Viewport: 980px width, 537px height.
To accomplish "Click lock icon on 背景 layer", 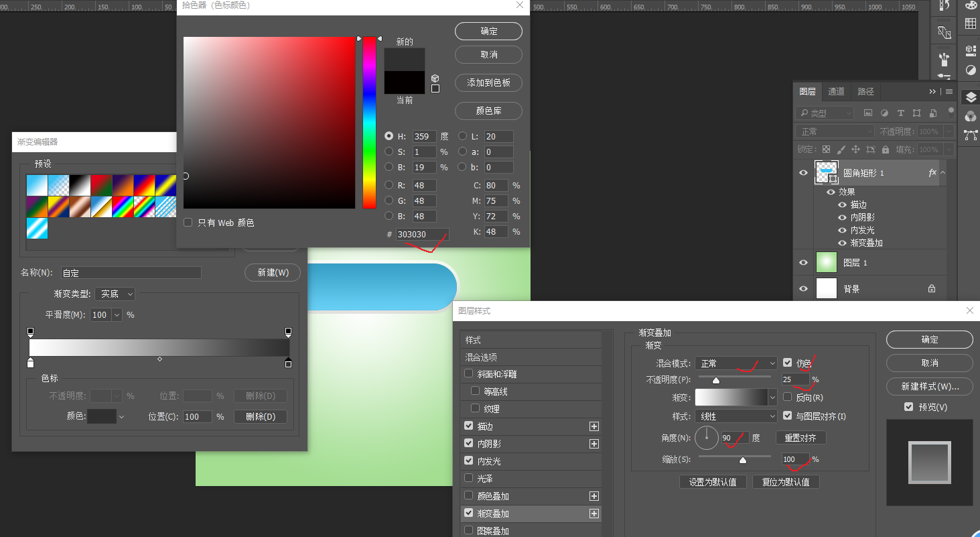I will click(932, 289).
